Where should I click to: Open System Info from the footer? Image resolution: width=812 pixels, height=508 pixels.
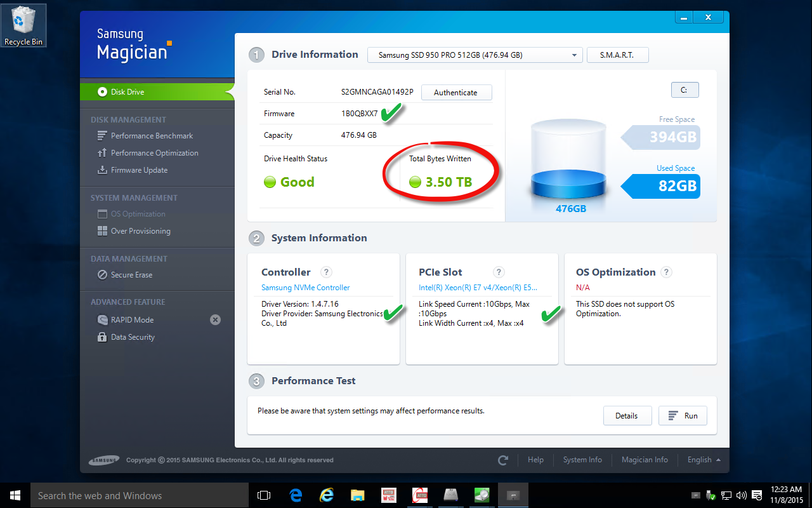[x=582, y=460]
